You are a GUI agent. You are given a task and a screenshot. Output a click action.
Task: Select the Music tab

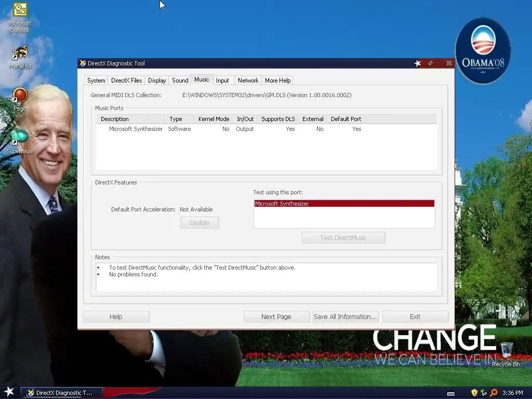[x=202, y=79]
